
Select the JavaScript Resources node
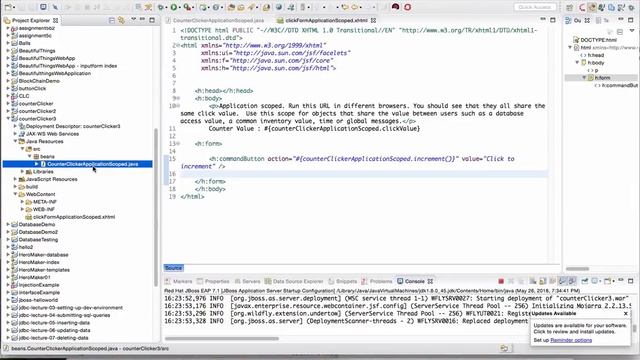point(51,179)
